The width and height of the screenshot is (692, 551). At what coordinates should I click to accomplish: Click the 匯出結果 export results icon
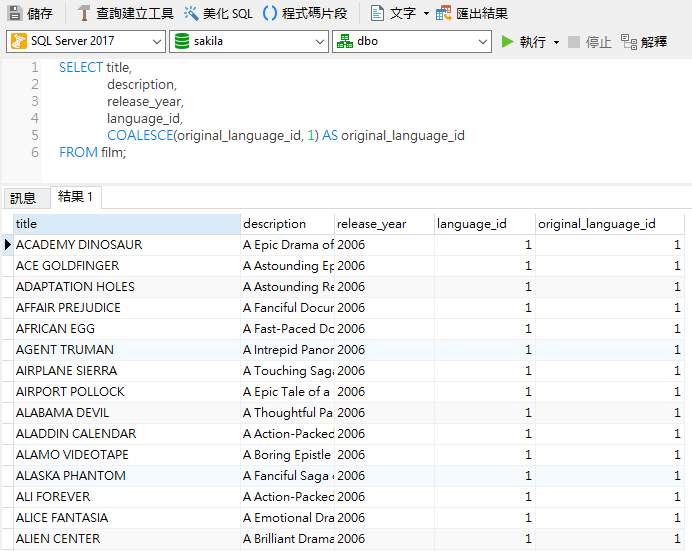(x=444, y=13)
